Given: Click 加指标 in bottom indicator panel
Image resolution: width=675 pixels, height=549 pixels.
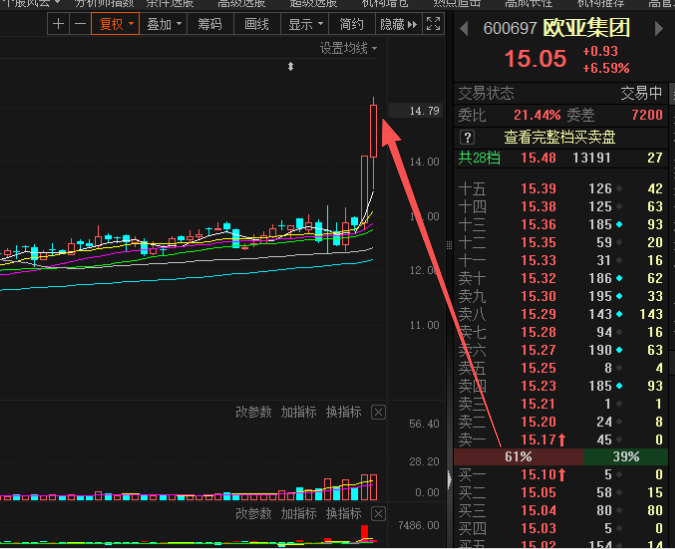Looking at the screenshot, I should coord(299,514).
